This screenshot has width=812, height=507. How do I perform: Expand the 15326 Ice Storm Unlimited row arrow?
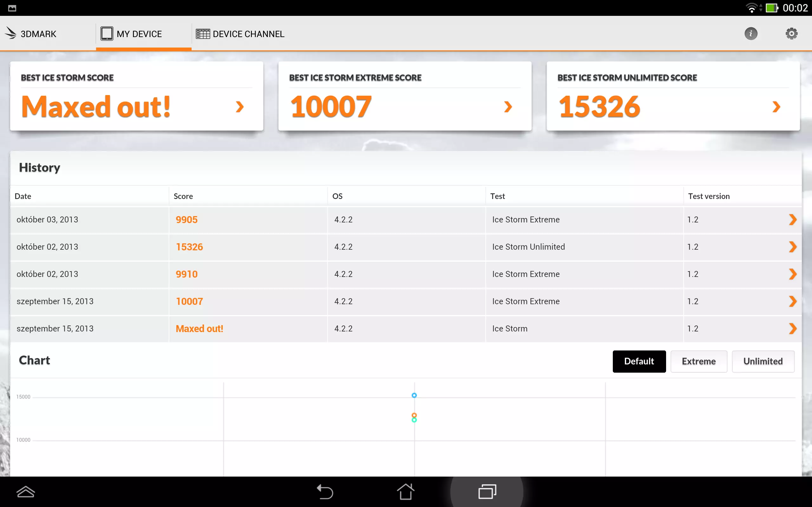pos(792,247)
